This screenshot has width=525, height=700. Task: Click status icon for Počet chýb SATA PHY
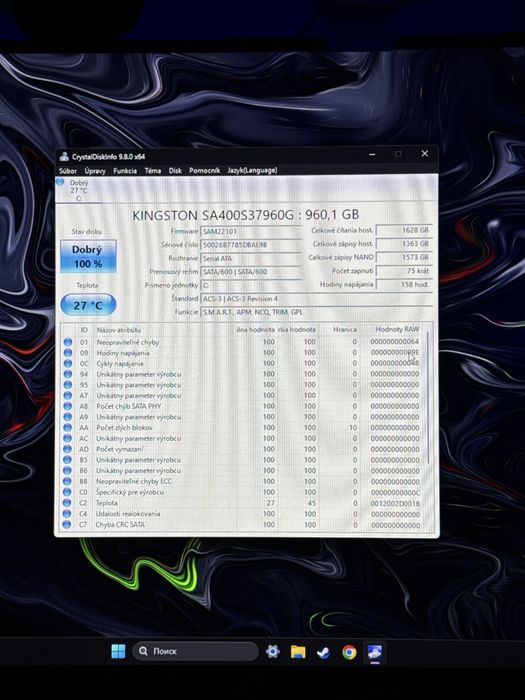click(x=68, y=407)
